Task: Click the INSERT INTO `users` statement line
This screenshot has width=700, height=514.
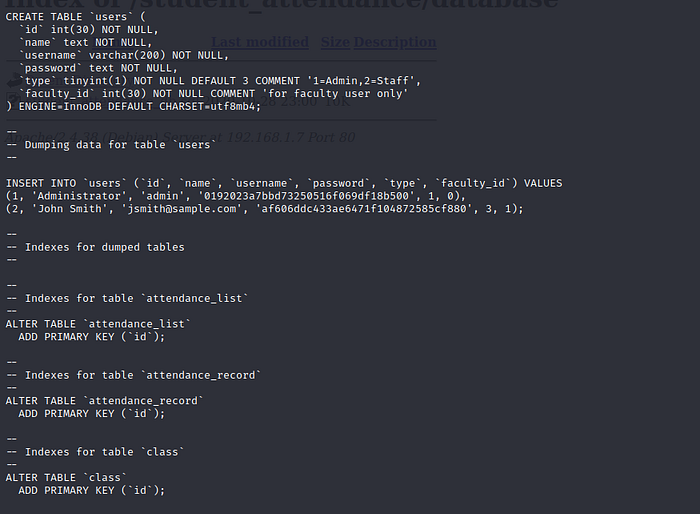Action: [284, 183]
